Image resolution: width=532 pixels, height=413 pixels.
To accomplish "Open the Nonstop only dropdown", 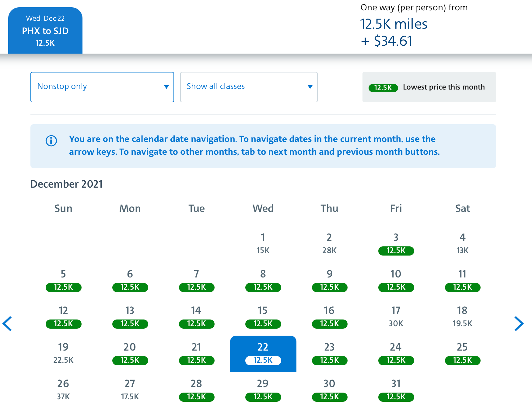I will tap(102, 87).
